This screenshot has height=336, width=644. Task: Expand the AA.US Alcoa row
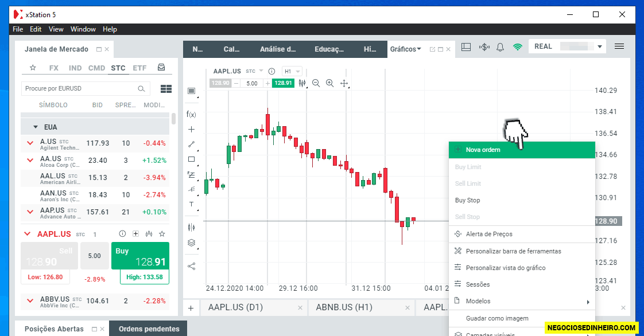(x=30, y=161)
